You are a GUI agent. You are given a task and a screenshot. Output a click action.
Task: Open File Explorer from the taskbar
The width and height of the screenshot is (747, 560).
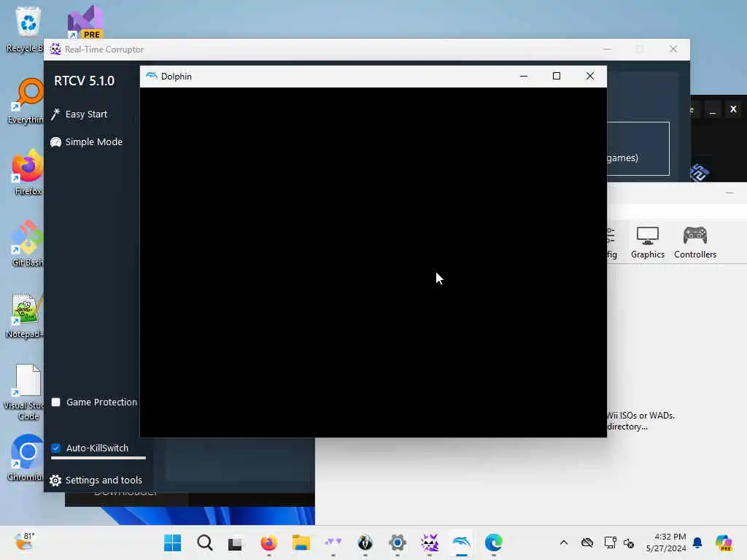pyautogui.click(x=301, y=542)
